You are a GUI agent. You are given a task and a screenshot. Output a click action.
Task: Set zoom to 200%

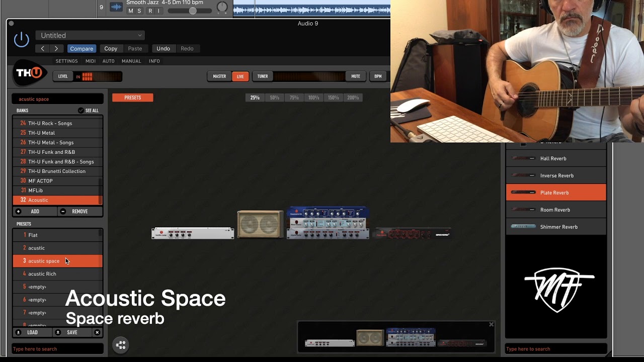(x=353, y=98)
